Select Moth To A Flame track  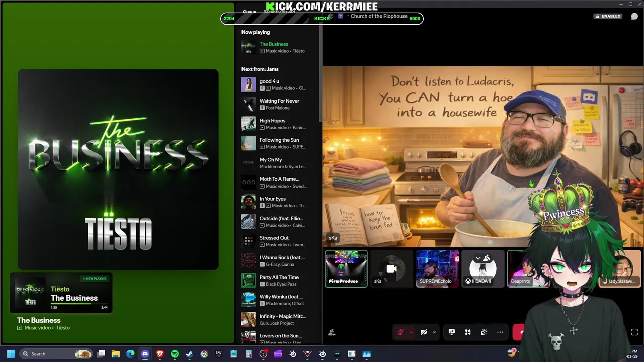pos(279,183)
